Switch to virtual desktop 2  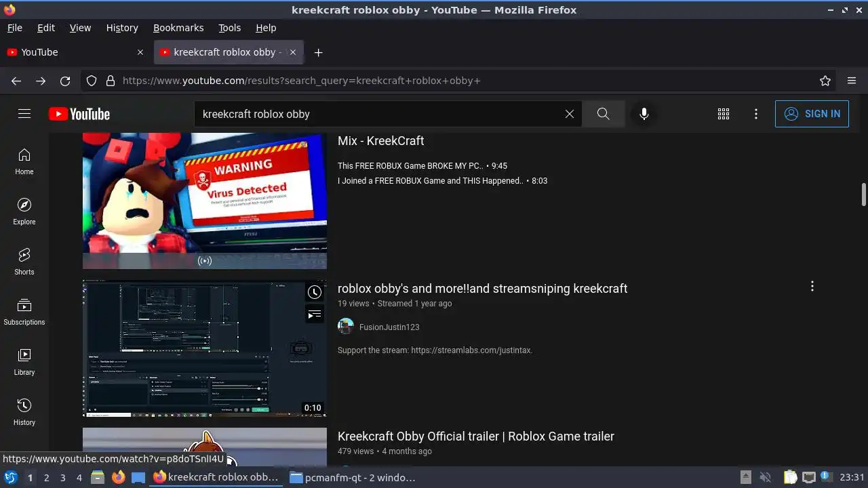(x=46, y=478)
